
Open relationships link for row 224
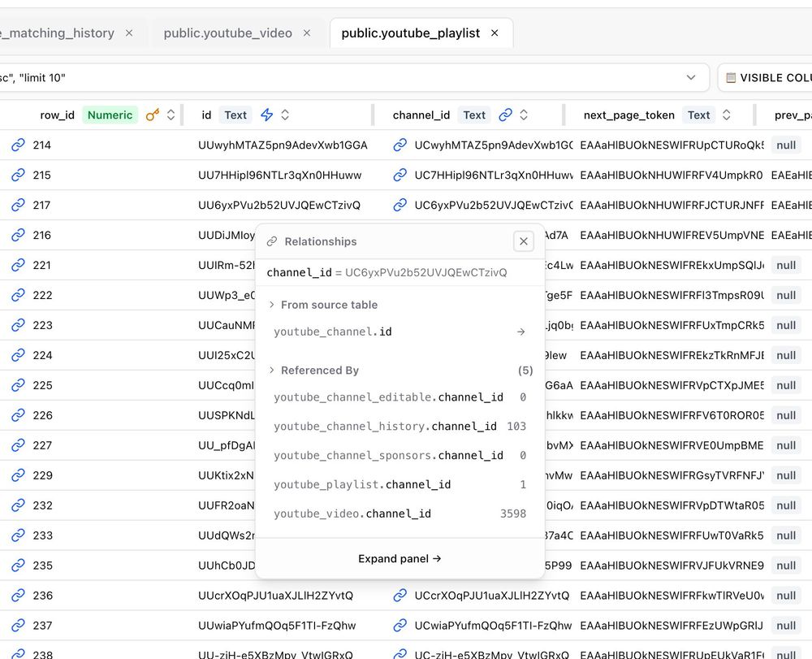pyautogui.click(x=18, y=355)
